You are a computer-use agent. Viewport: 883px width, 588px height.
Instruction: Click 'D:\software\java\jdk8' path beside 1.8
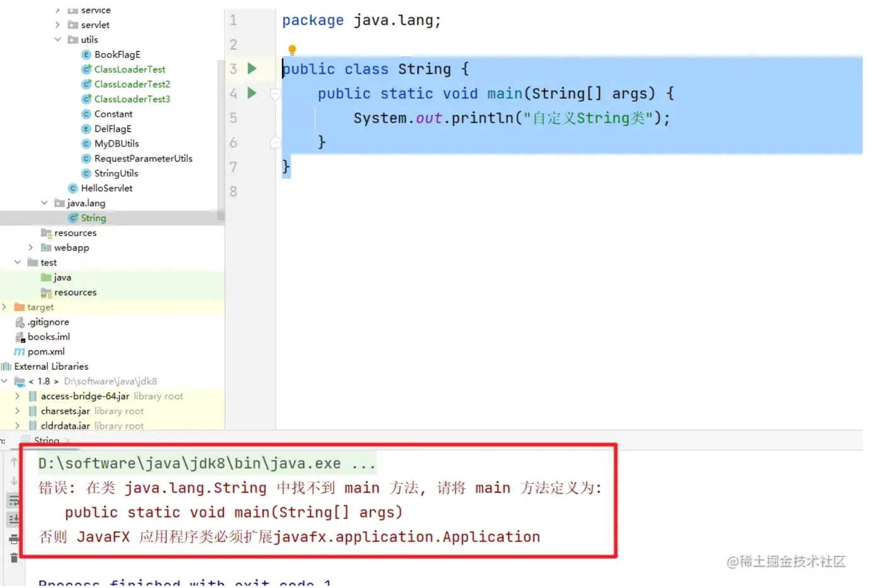110,381
